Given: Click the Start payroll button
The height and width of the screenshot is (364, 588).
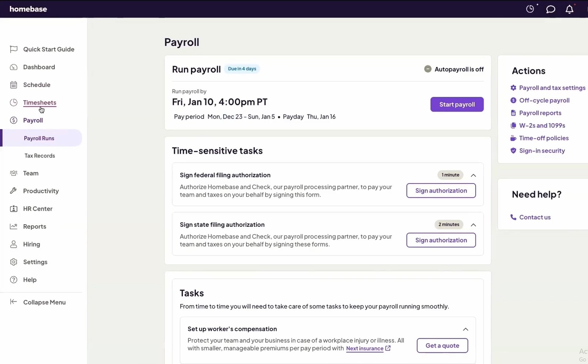Looking at the screenshot, I should (x=457, y=104).
